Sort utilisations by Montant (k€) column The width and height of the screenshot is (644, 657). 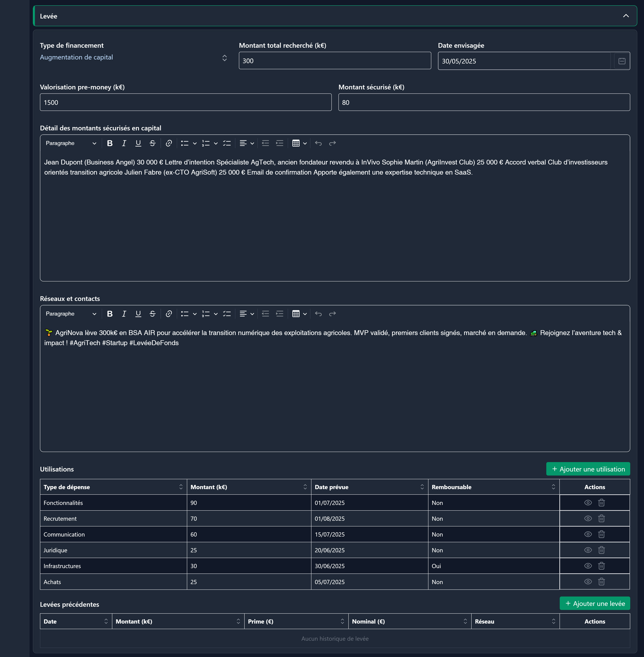pyautogui.click(x=305, y=487)
